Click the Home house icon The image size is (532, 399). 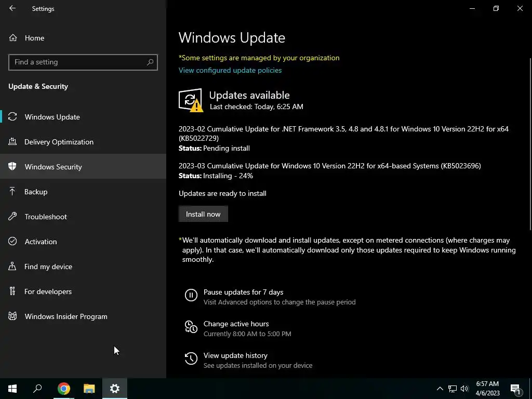point(13,37)
